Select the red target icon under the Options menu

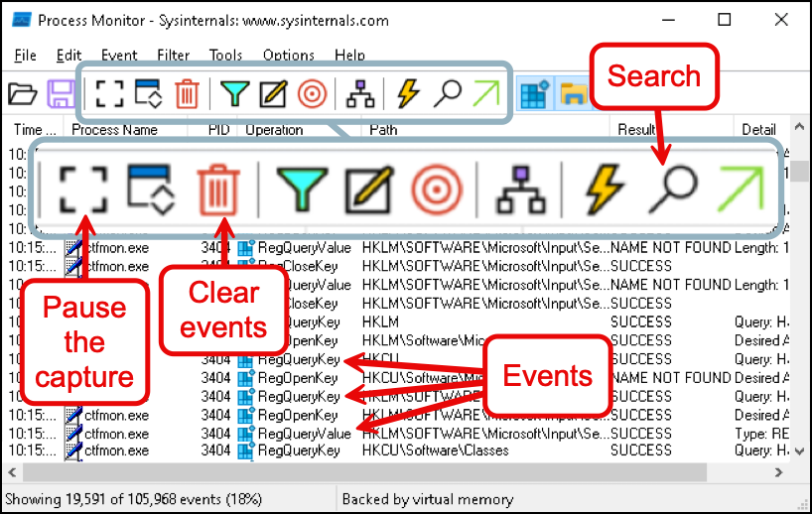[x=313, y=94]
